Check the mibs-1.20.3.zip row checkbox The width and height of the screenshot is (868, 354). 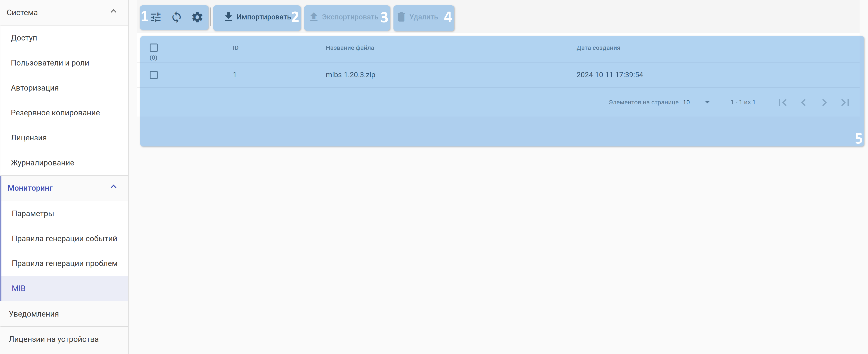pos(154,75)
